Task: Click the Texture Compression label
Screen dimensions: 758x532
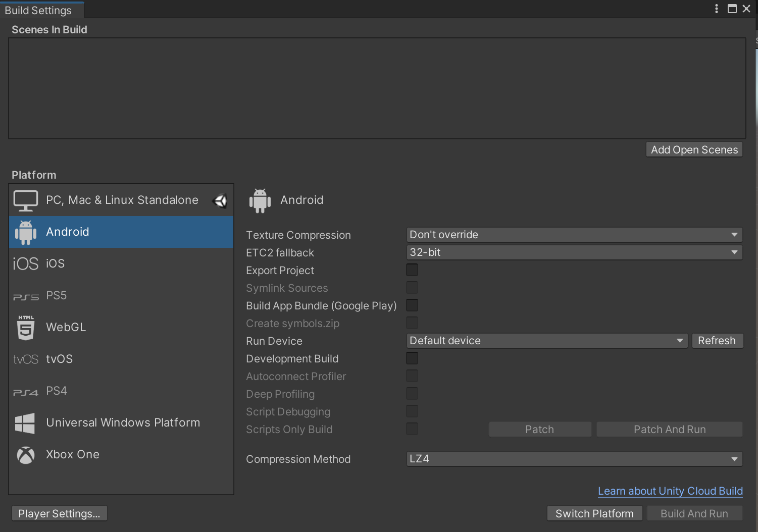Action: click(298, 235)
